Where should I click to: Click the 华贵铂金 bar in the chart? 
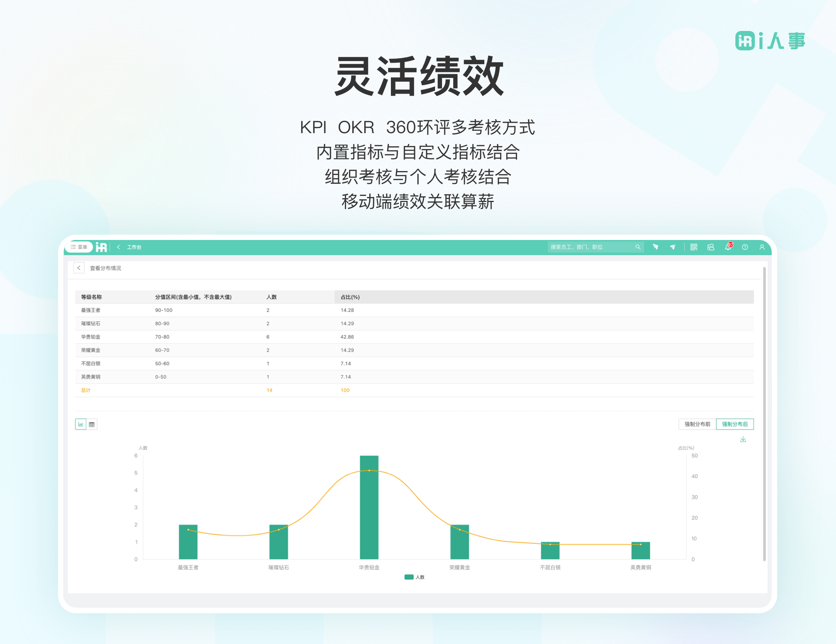pos(369,507)
